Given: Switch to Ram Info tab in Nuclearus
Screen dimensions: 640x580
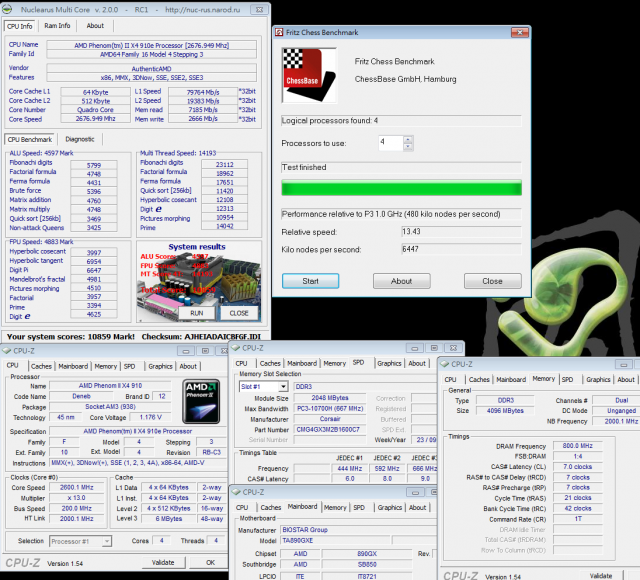Looking at the screenshot, I should click(x=57, y=26).
